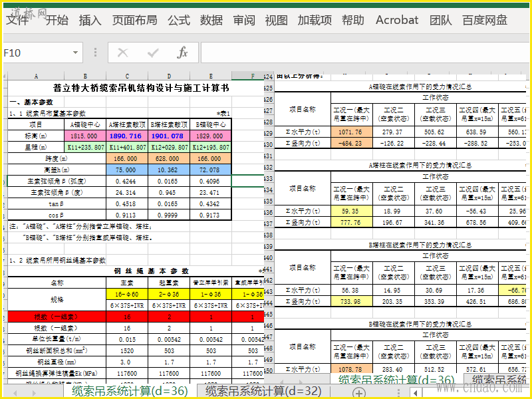Open the 团队 tab

click(x=440, y=20)
